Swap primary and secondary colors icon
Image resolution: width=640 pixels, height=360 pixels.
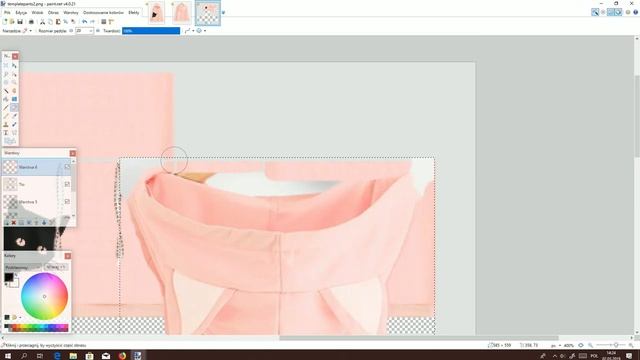coord(16,275)
